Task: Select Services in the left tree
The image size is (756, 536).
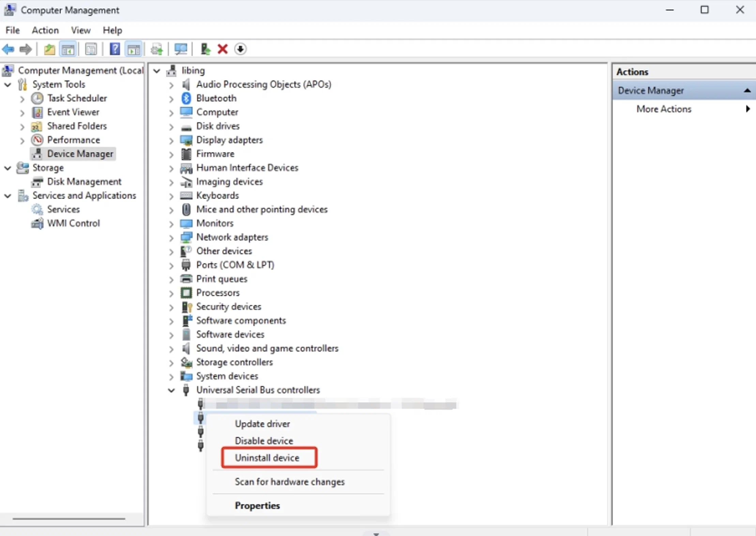Action: click(x=63, y=209)
